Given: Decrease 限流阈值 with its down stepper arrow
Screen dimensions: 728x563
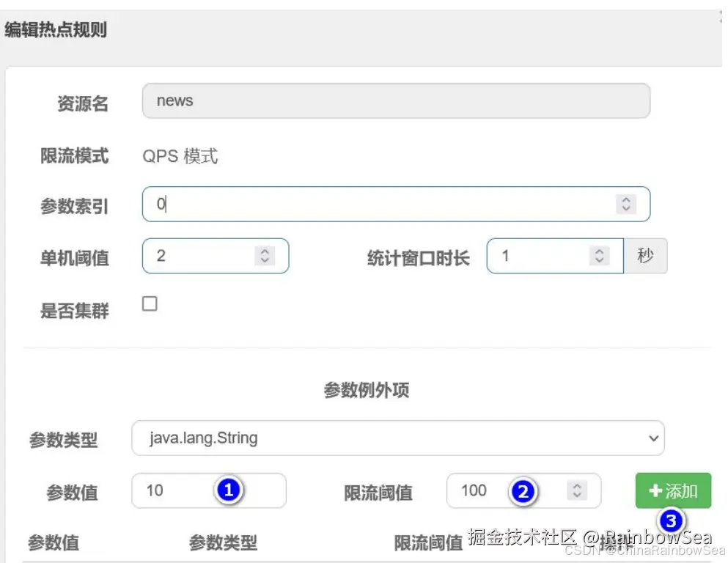Looking at the screenshot, I should tap(578, 495).
